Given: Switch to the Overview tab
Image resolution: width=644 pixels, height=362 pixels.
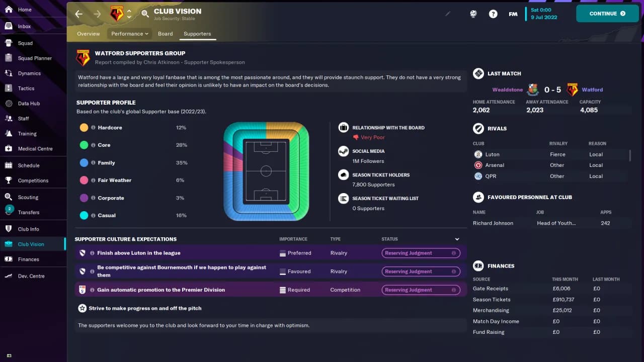Looking at the screenshot, I should 89,34.
